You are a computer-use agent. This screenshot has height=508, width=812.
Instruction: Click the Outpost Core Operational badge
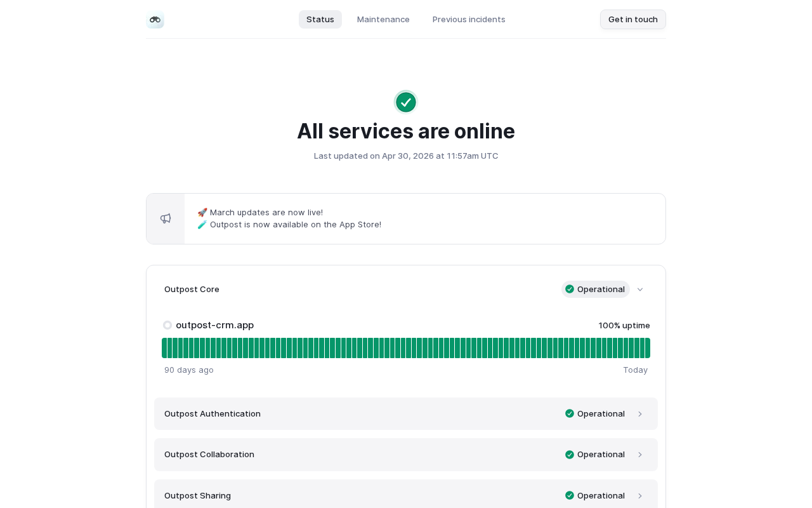point(595,289)
